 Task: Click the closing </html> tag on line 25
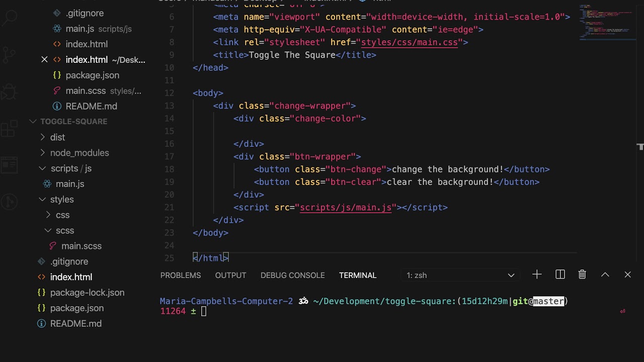pos(211,258)
